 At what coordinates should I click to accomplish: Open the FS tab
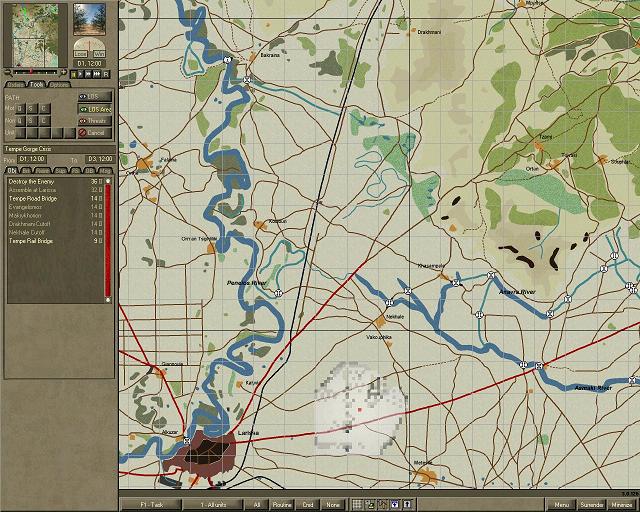(76, 171)
